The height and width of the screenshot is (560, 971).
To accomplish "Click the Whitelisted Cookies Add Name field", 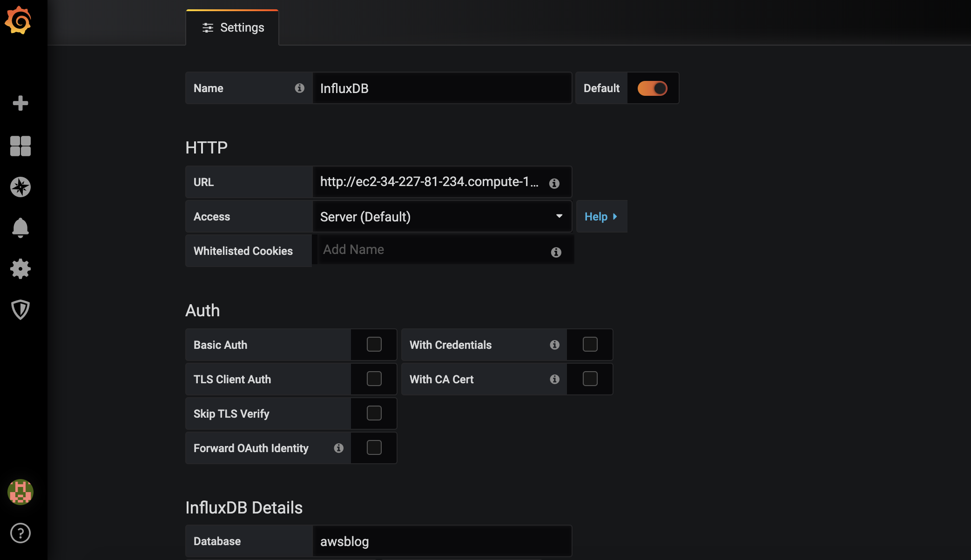I will 433,250.
